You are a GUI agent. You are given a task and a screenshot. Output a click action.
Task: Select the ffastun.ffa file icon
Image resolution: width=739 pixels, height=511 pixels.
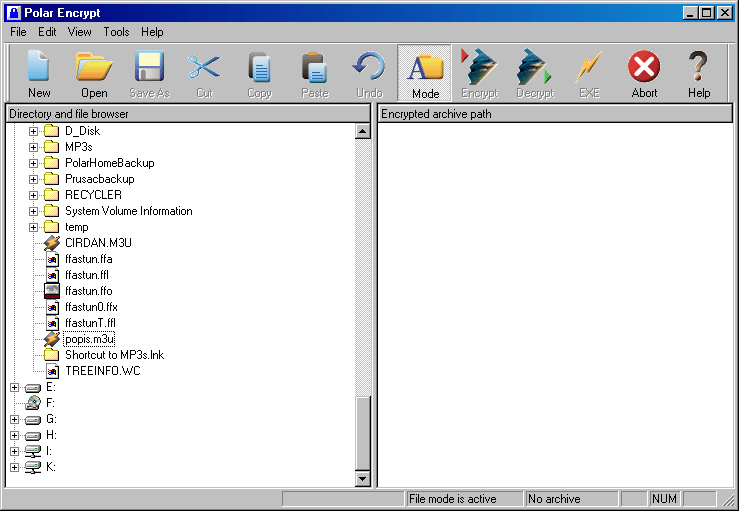[52, 259]
